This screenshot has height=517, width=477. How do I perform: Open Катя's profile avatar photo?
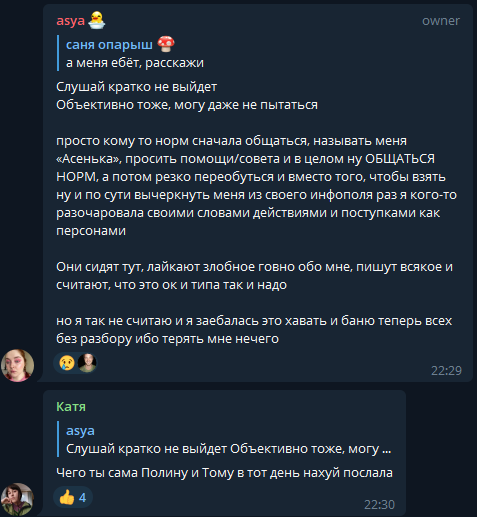click(x=17, y=499)
